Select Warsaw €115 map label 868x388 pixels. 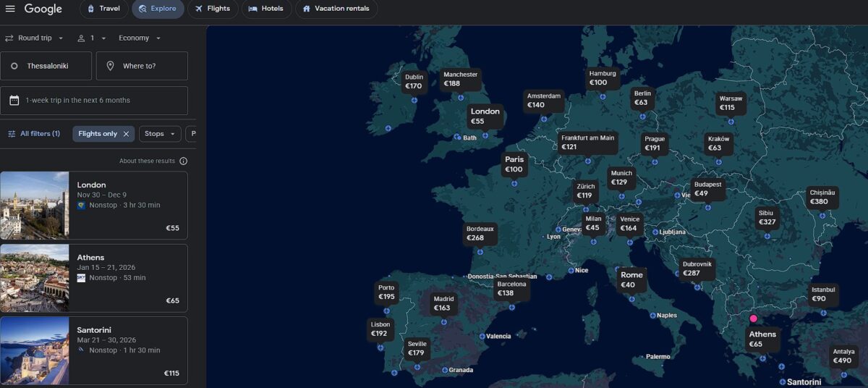731,103
